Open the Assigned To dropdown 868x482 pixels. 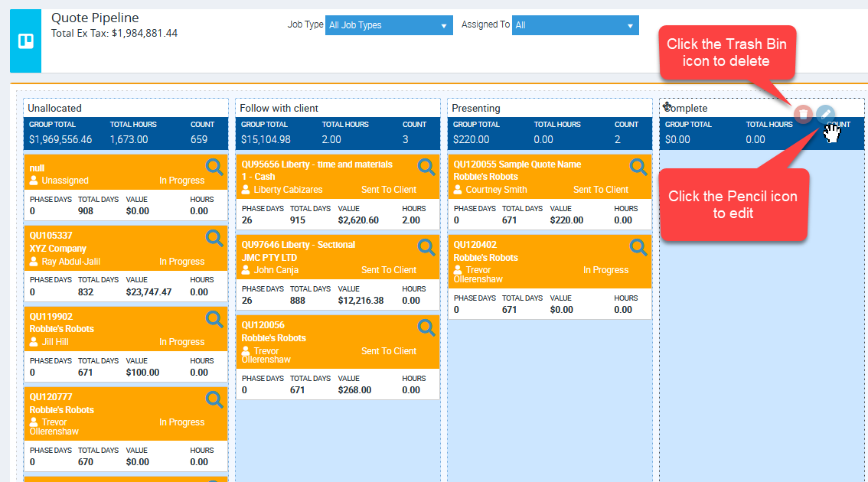pyautogui.click(x=574, y=25)
